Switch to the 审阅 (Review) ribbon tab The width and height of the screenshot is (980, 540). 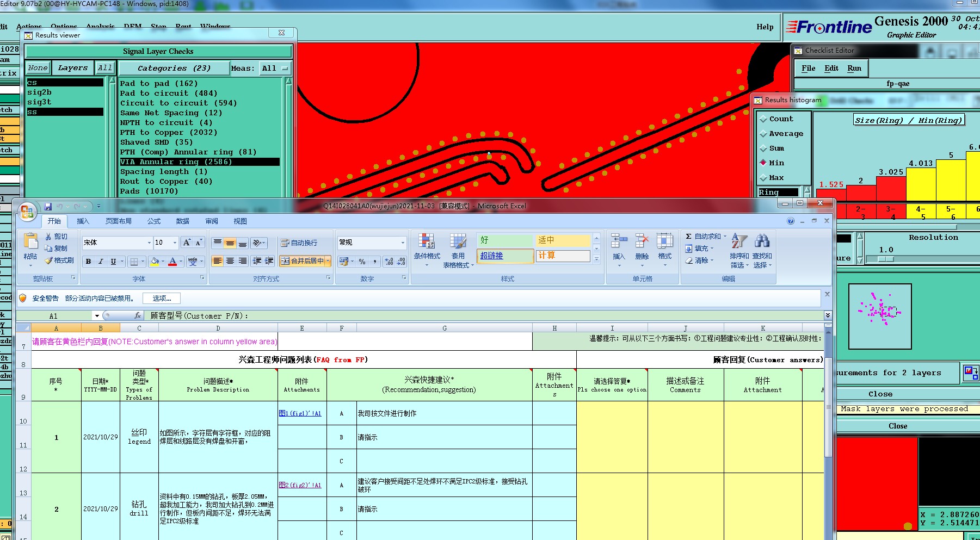click(212, 221)
